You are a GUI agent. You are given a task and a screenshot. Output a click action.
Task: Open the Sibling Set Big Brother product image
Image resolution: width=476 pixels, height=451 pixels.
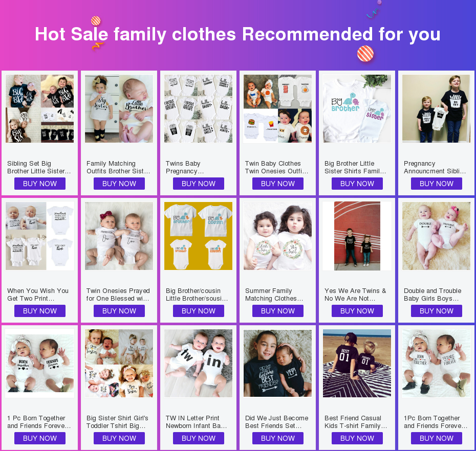(x=40, y=108)
